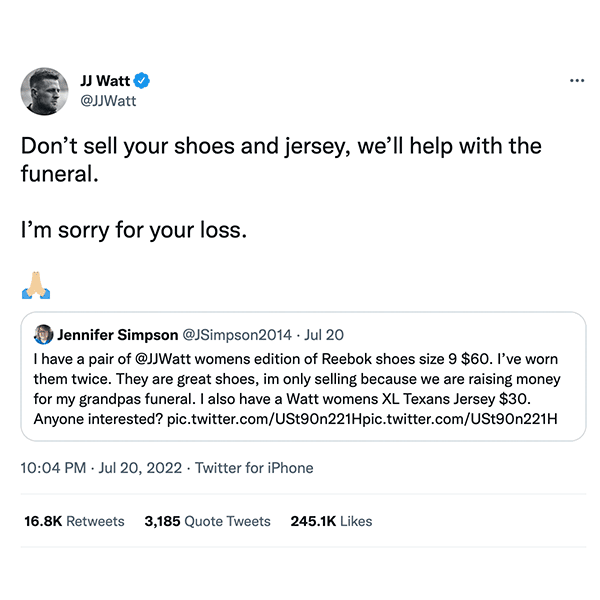The width and height of the screenshot is (600, 600).
Task: Click JJ Watt's profile avatar
Action: (44, 91)
